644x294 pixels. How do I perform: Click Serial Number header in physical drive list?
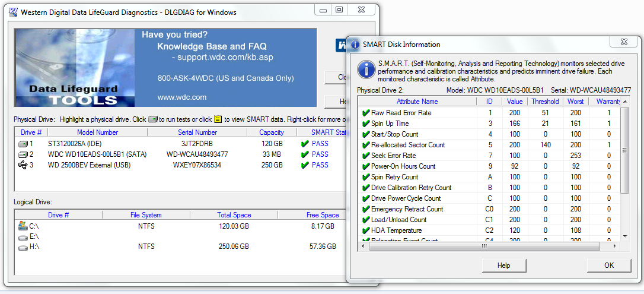pos(197,132)
